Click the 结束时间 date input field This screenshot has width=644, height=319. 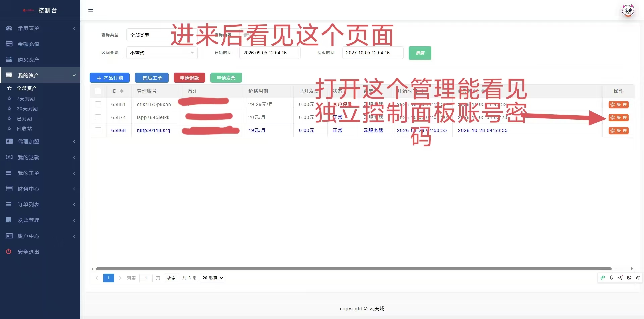tap(373, 53)
